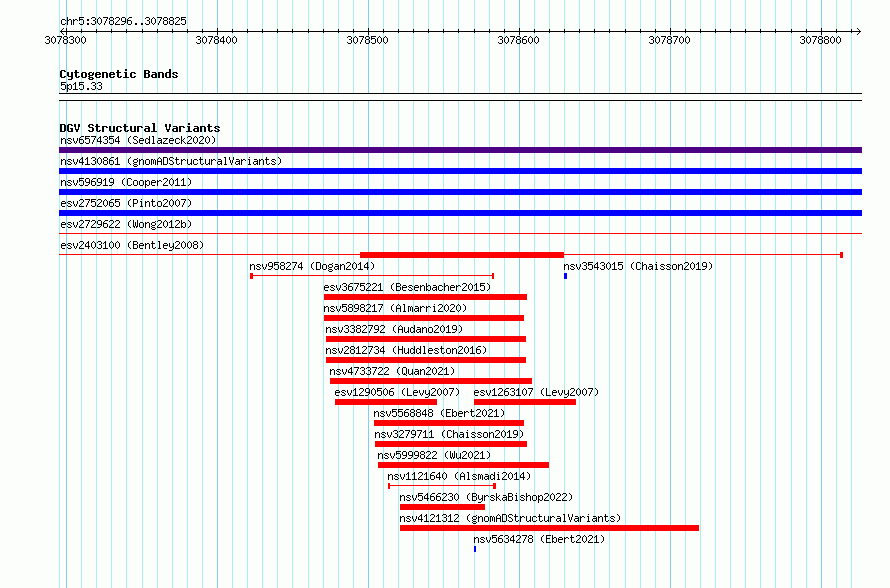The height and width of the screenshot is (588, 890).
Task: Open nsv5466230 (ByrskaBishop2022) variant label
Action: 486,497
